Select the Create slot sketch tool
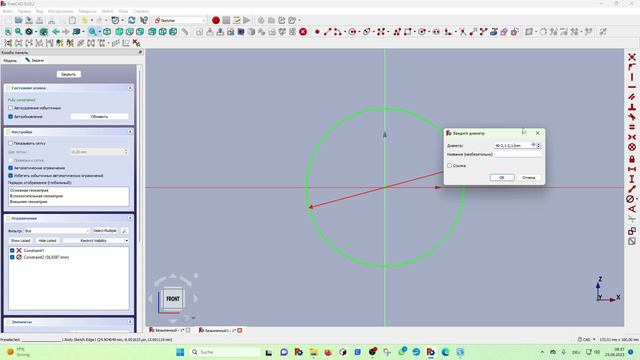The height and width of the screenshot is (360, 640). pyautogui.click(x=436, y=31)
